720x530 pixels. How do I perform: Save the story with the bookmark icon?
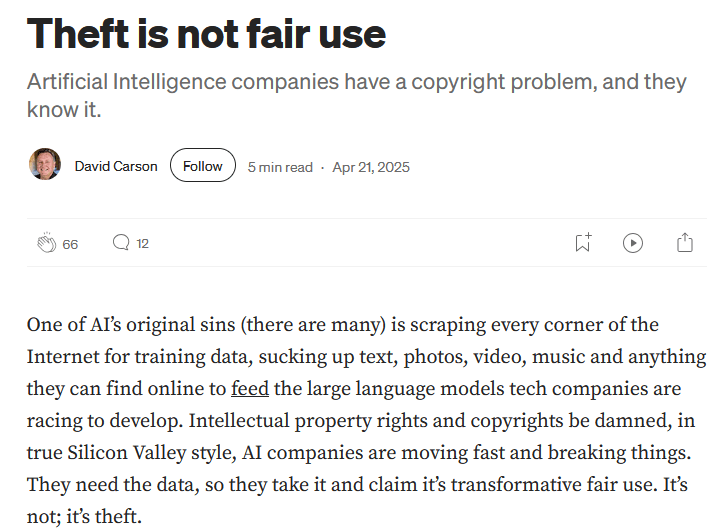click(582, 242)
